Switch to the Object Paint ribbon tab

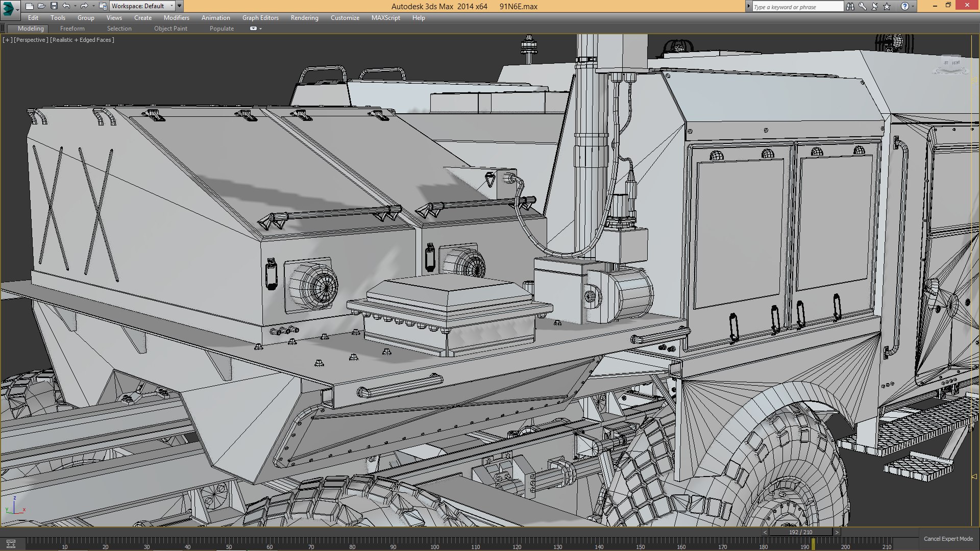point(170,29)
